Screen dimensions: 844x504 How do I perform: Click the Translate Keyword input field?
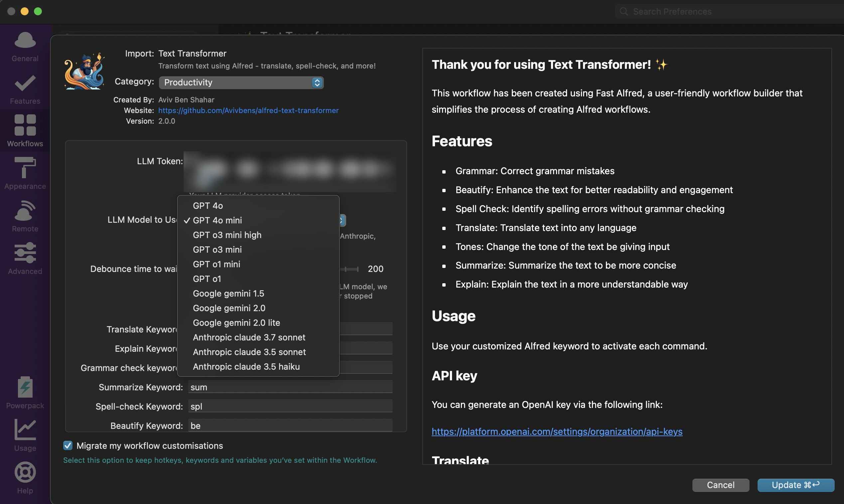click(x=366, y=329)
